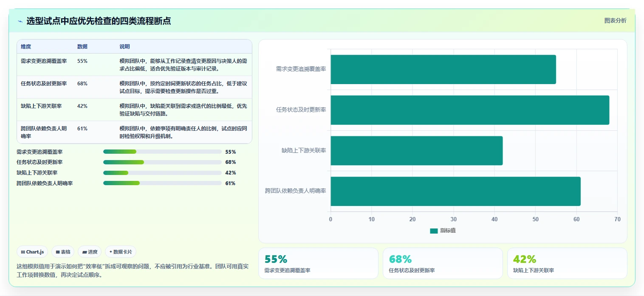Click the description for 任务状态及时更新率 row
Screen dimensions: 644x296
[x=183, y=87]
